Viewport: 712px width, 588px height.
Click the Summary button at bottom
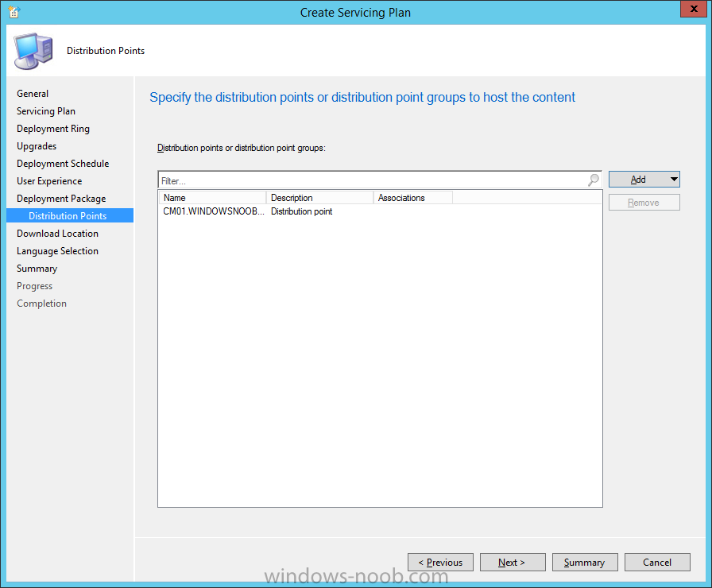tap(585, 562)
